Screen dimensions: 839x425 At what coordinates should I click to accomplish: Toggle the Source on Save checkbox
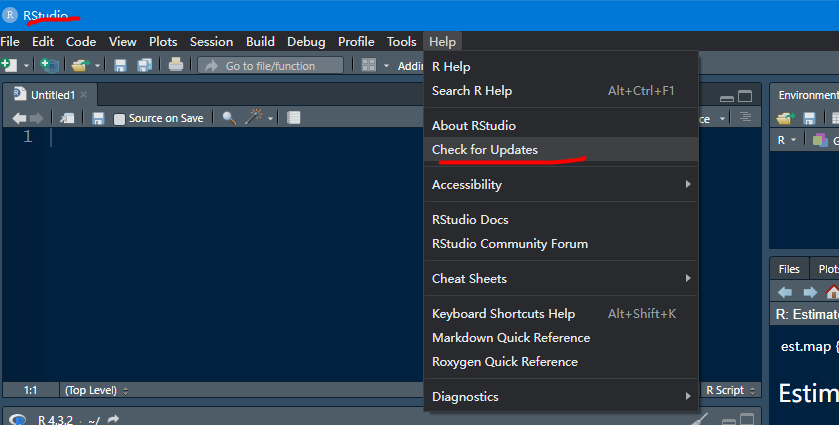pyautogui.click(x=119, y=118)
